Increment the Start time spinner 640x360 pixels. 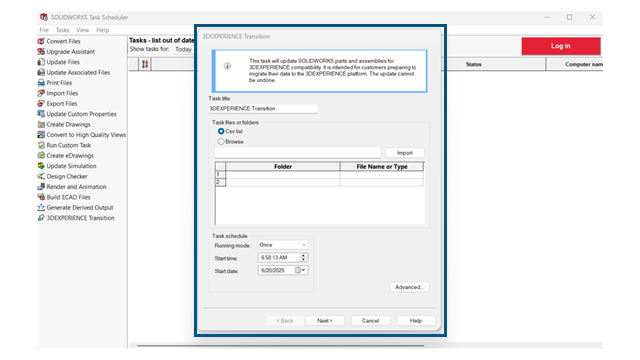pos(303,256)
